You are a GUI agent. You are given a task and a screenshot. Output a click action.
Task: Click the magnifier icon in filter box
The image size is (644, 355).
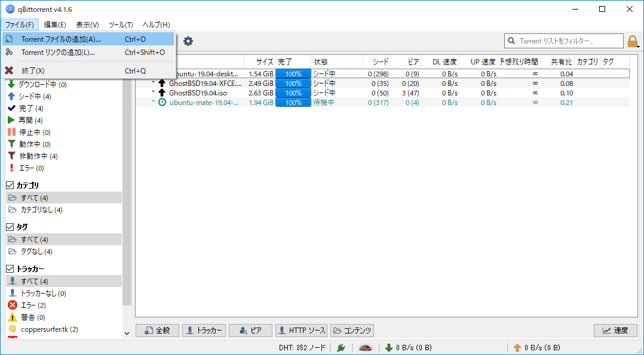pyautogui.click(x=511, y=41)
